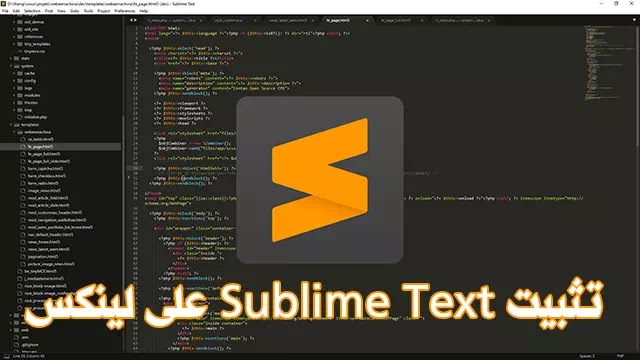Click Line 29, Column 40 status text
Viewport: 640px width, 360px height.
(x=29, y=356)
